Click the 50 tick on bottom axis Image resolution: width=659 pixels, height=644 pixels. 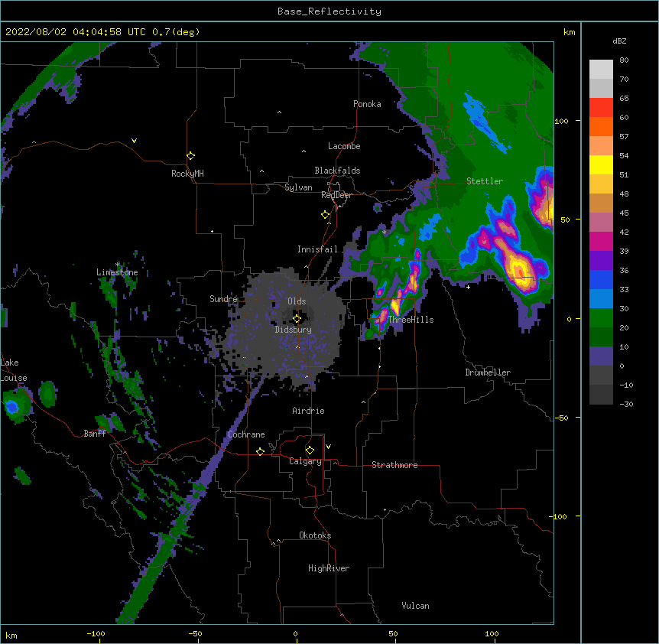(393, 633)
